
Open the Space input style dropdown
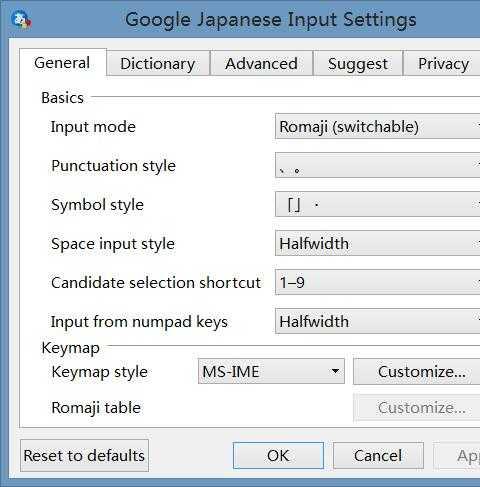(x=377, y=243)
